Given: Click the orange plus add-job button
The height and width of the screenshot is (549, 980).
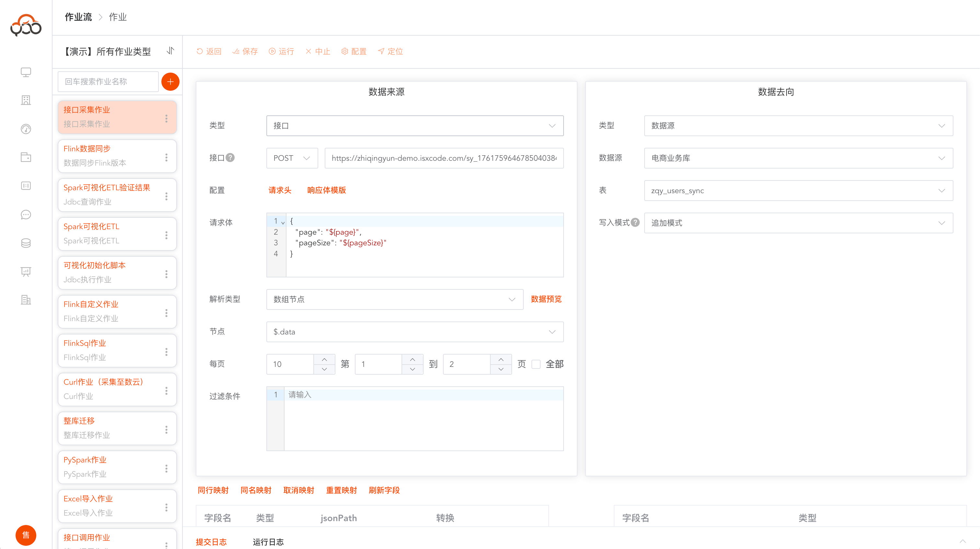Looking at the screenshot, I should coord(170,82).
